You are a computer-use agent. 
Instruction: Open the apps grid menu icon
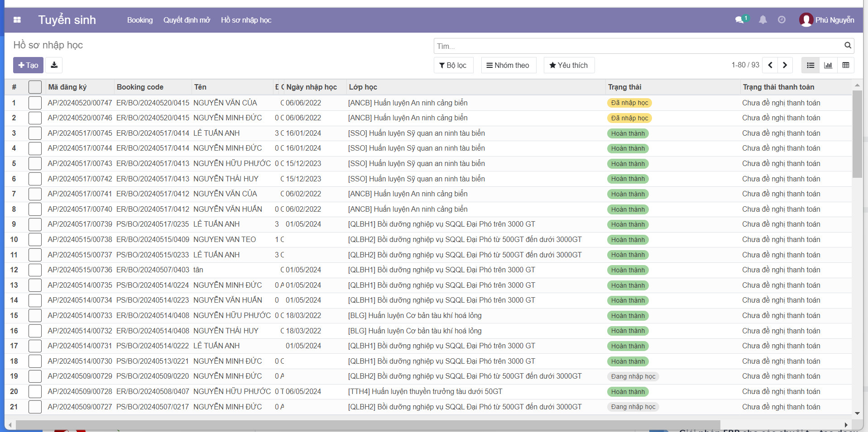pyautogui.click(x=17, y=20)
